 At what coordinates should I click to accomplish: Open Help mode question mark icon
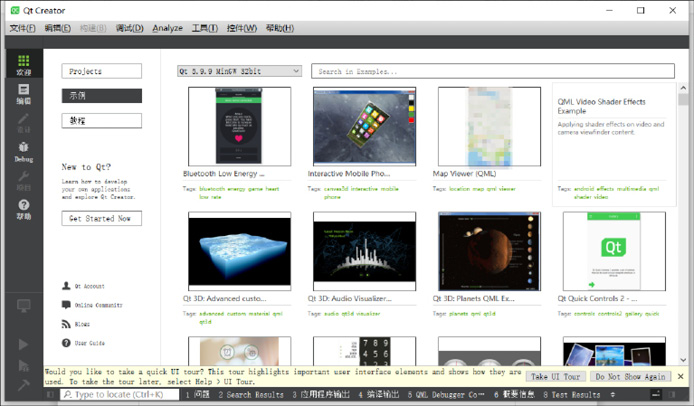pos(24,209)
